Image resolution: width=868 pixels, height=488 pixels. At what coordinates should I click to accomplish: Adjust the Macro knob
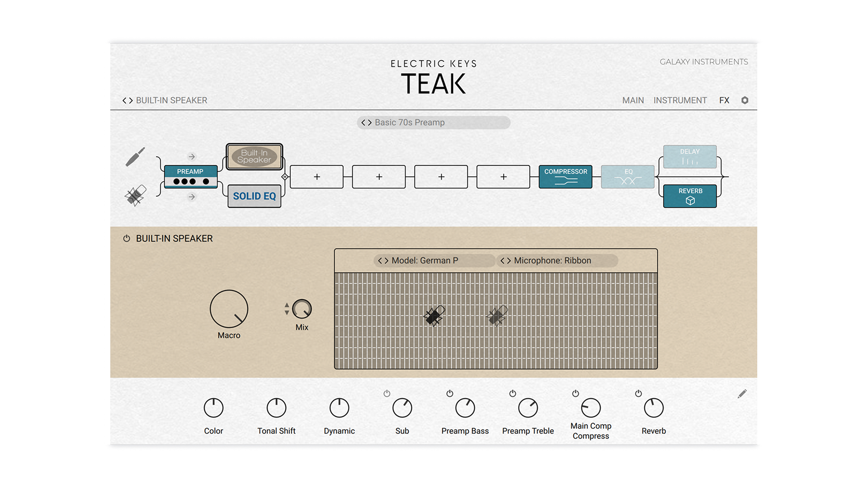[x=229, y=310]
